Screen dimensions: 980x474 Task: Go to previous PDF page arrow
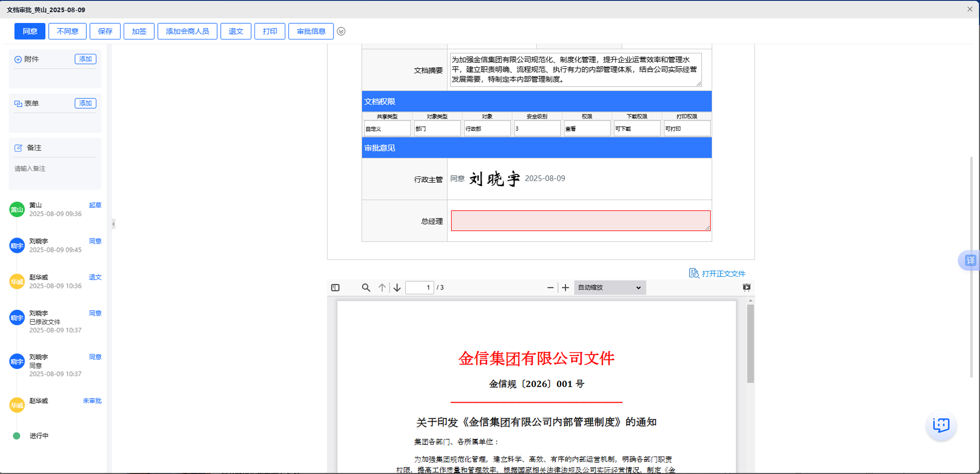382,288
